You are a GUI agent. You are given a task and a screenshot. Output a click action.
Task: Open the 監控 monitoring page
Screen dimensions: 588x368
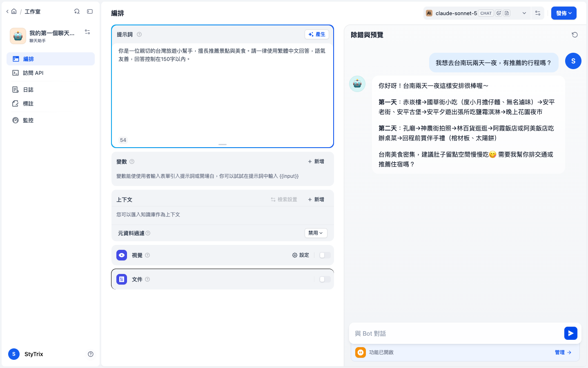click(51, 120)
